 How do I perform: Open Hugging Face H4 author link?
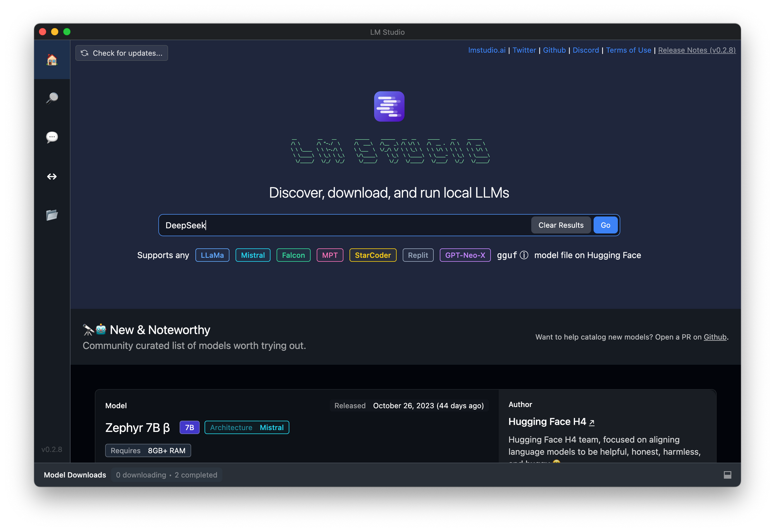551,422
